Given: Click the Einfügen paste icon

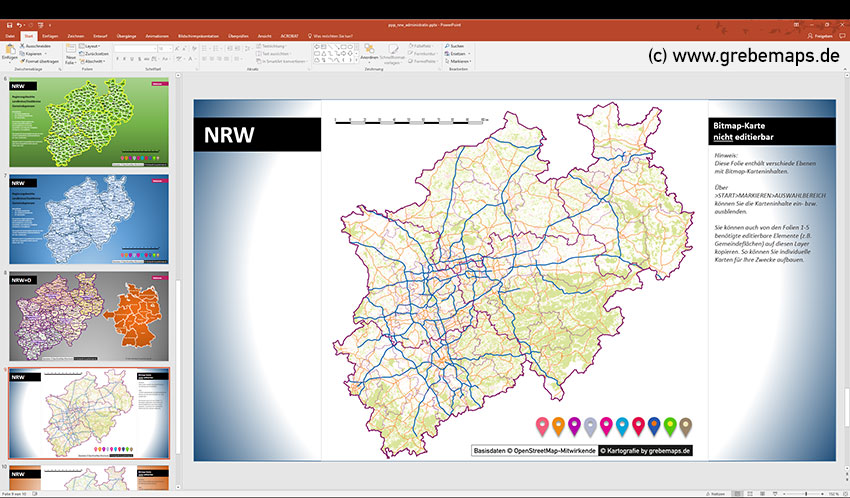Looking at the screenshot, I should click(9, 51).
